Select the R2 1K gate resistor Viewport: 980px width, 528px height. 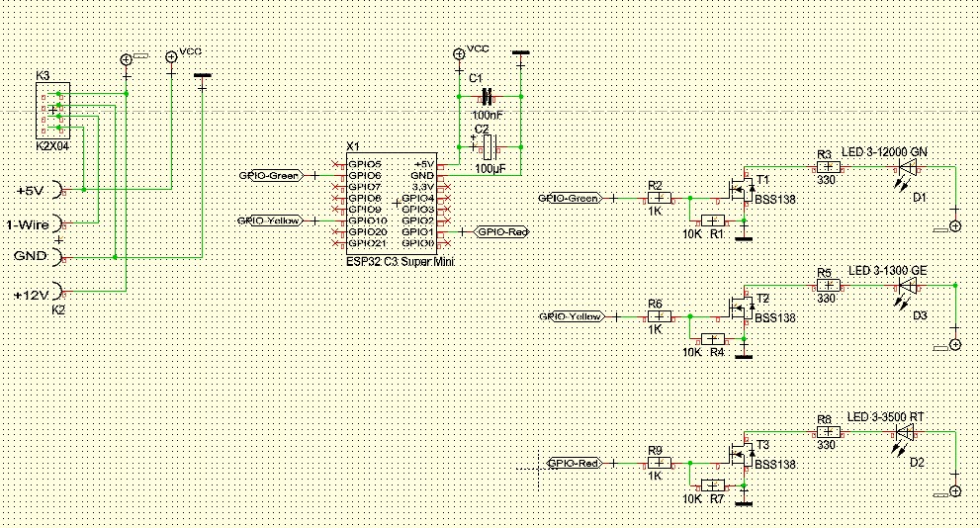click(x=657, y=198)
